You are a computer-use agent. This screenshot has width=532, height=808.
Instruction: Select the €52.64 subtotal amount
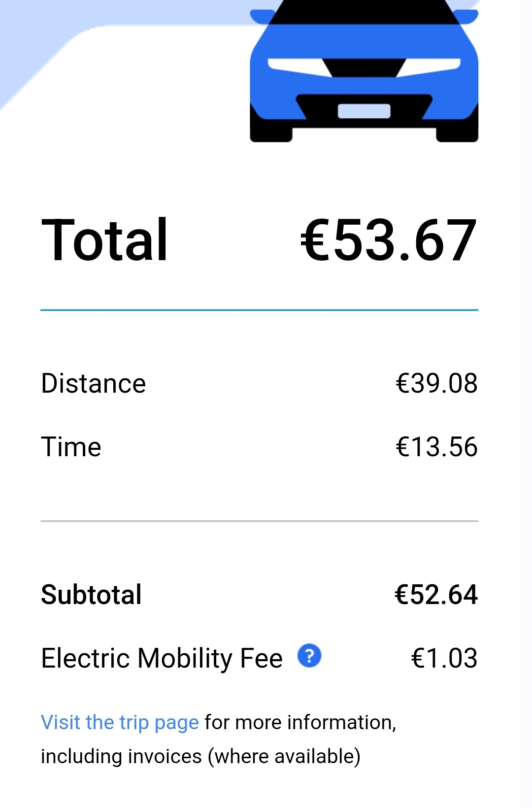pos(436,594)
